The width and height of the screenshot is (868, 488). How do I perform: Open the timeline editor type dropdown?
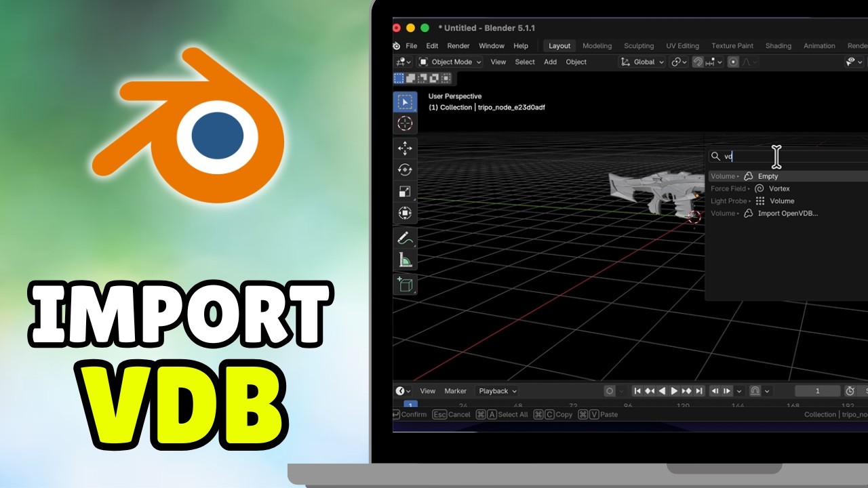pos(403,391)
